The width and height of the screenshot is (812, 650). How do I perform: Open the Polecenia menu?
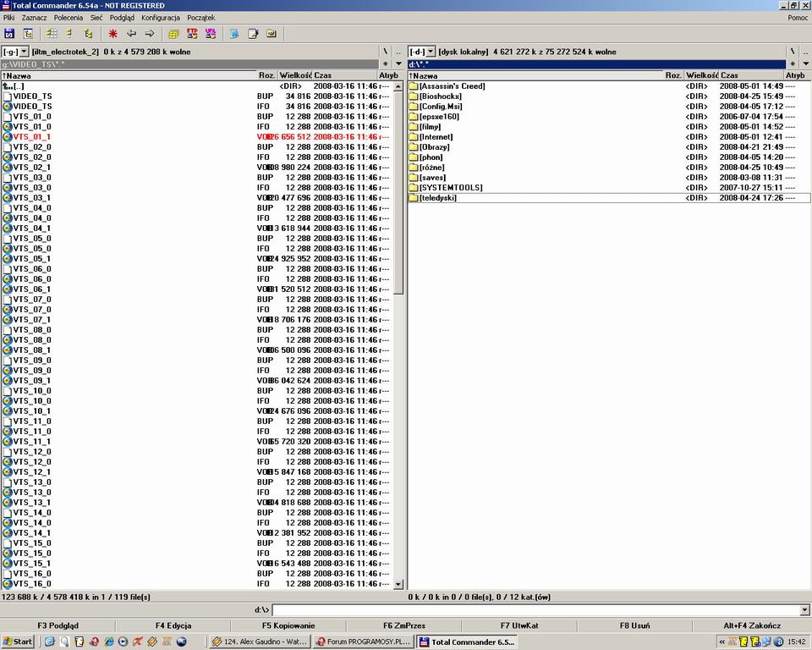click(69, 18)
